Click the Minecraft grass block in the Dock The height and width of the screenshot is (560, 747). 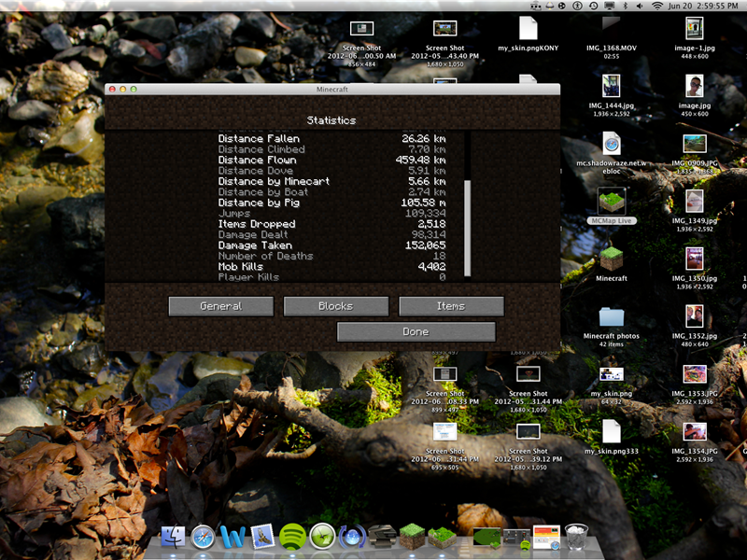pos(412,536)
